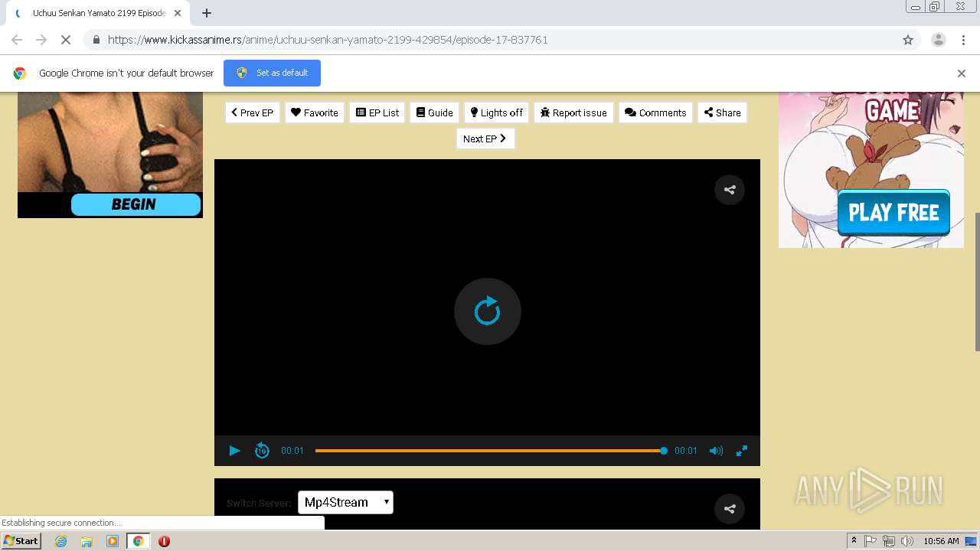Open the Windows Start menu
Image resolution: width=980 pixels, height=551 pixels.
pos(21,540)
